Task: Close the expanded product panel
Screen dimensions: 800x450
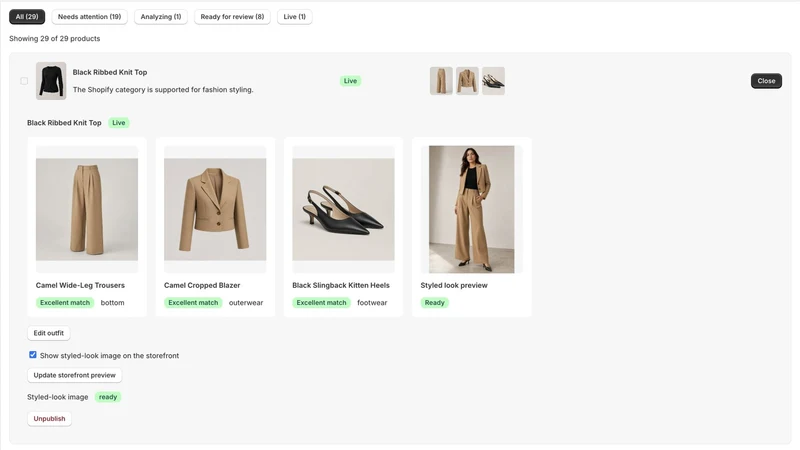Action: 766,81
